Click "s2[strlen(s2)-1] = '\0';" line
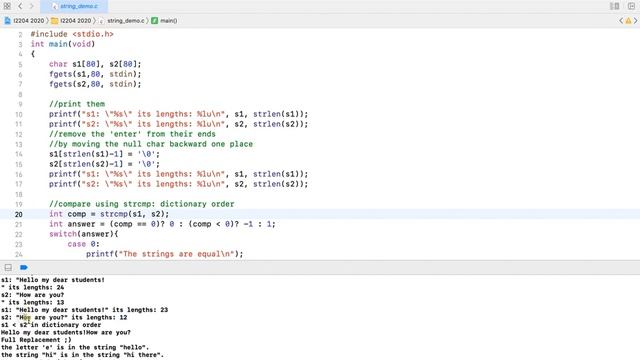Screen dimensions: 640x360 point(104,164)
